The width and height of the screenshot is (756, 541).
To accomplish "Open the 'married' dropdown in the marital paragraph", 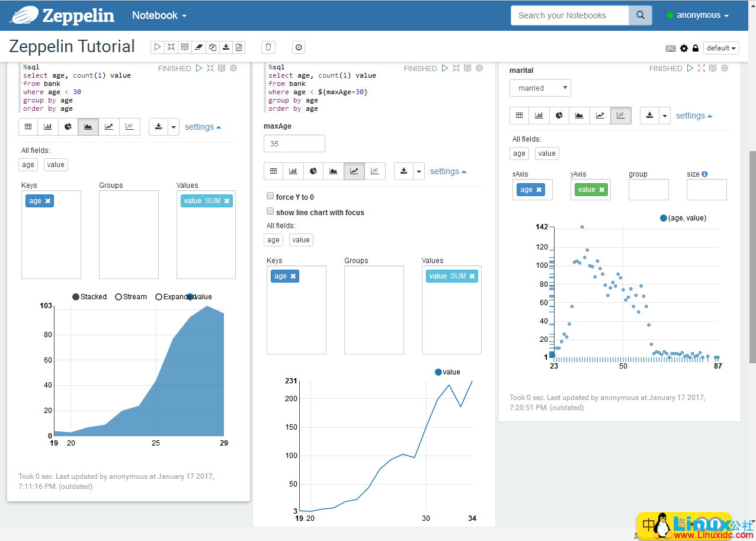I will coord(540,87).
